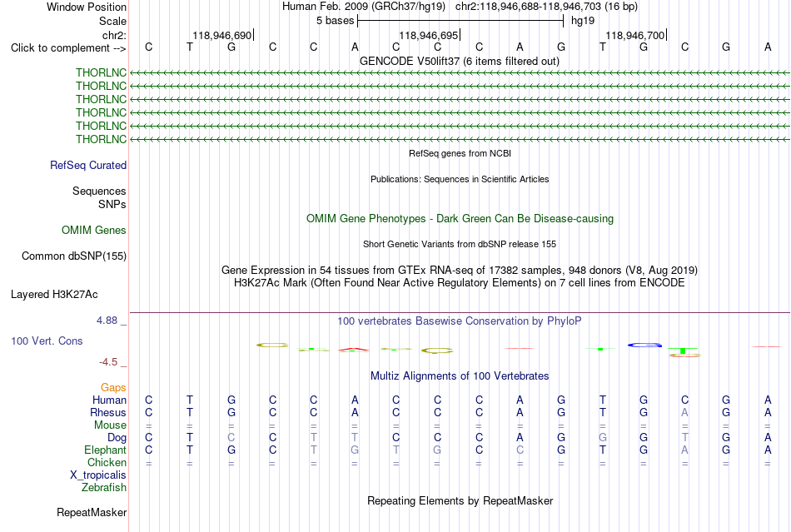Click the Dog species label

tap(117, 438)
